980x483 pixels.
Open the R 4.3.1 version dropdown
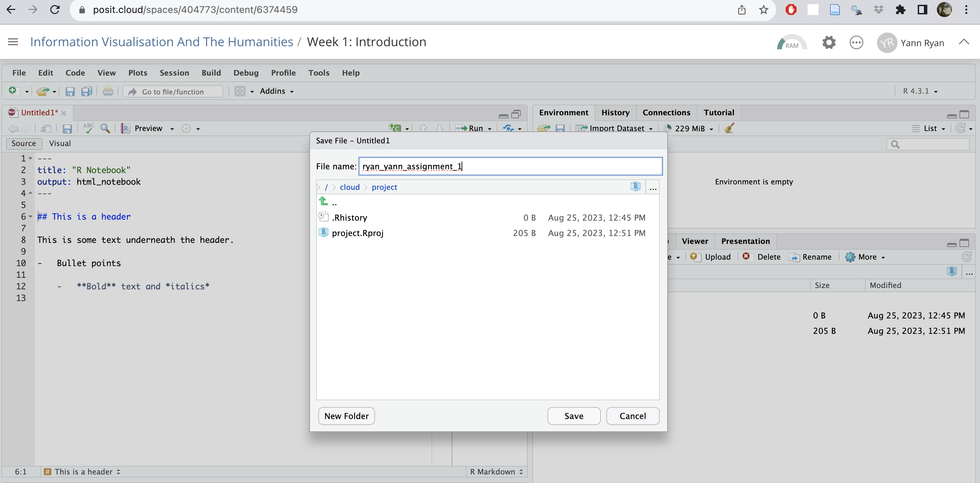coord(935,92)
